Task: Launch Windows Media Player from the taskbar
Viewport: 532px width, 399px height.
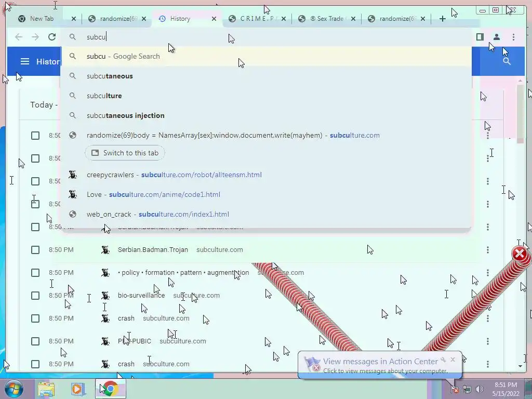Action: point(78,389)
